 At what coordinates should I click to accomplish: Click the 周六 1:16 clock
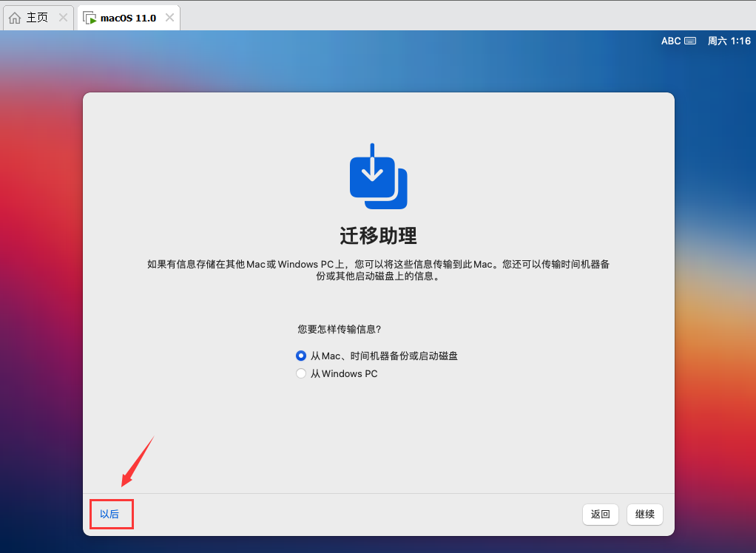point(729,41)
